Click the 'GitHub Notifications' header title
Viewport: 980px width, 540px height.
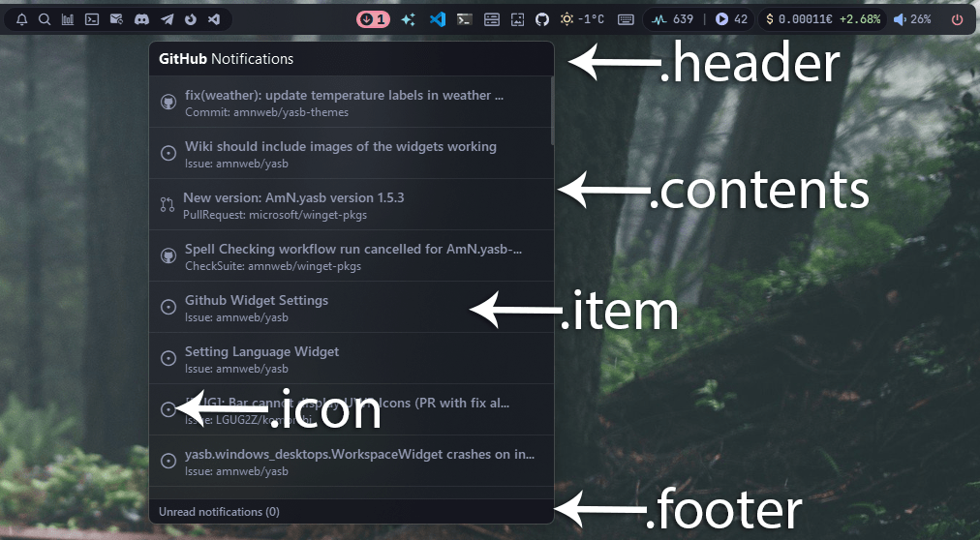[x=227, y=59]
